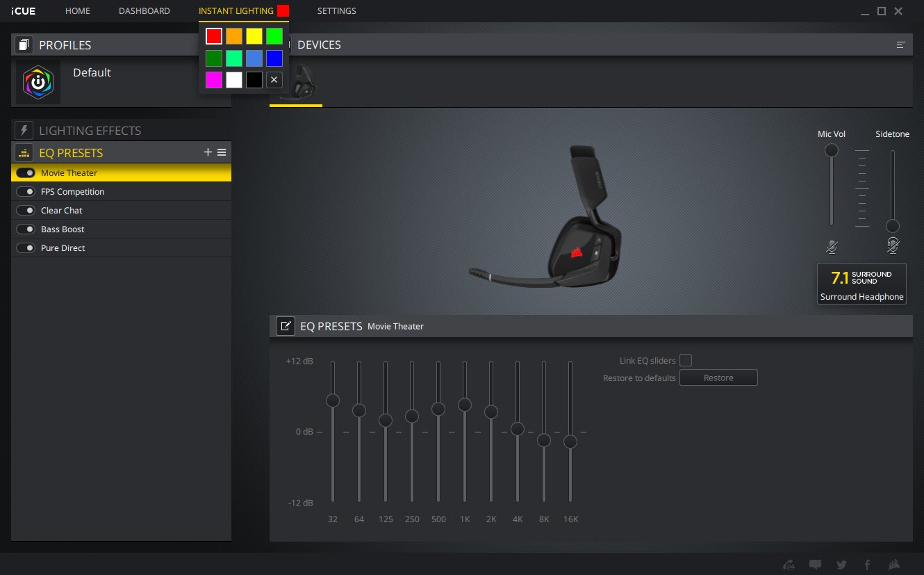Select the Bass Boost preset name
This screenshot has height=575, width=924.
[63, 229]
